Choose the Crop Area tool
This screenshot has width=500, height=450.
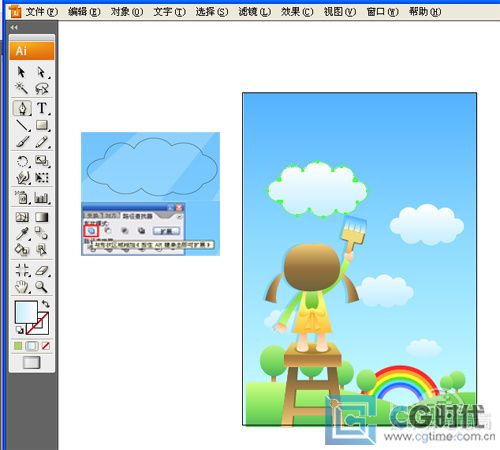coord(22,270)
